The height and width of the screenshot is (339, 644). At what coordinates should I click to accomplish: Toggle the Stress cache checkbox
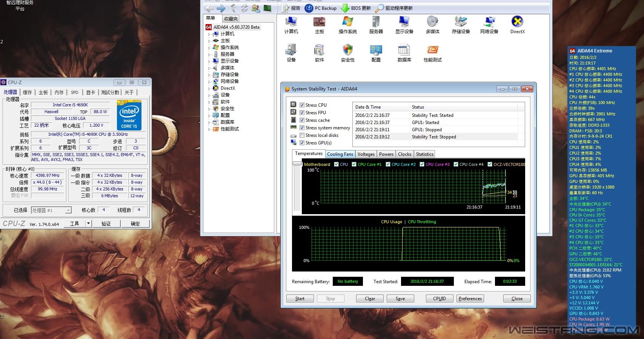pos(302,120)
